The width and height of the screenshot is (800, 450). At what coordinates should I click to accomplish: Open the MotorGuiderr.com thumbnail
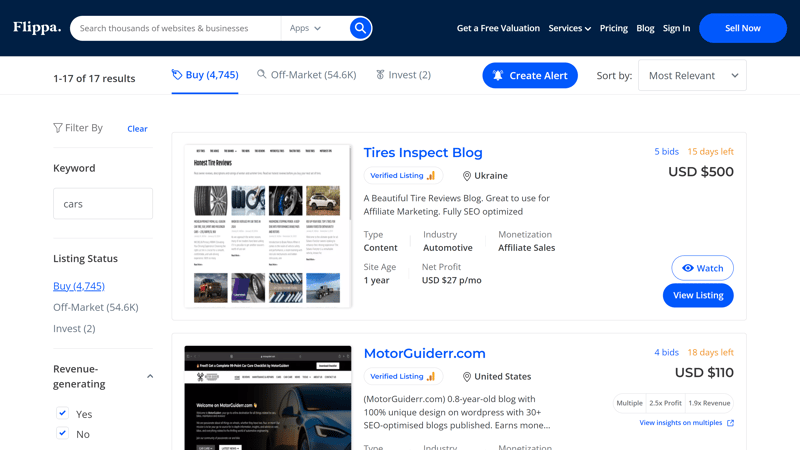click(267, 398)
